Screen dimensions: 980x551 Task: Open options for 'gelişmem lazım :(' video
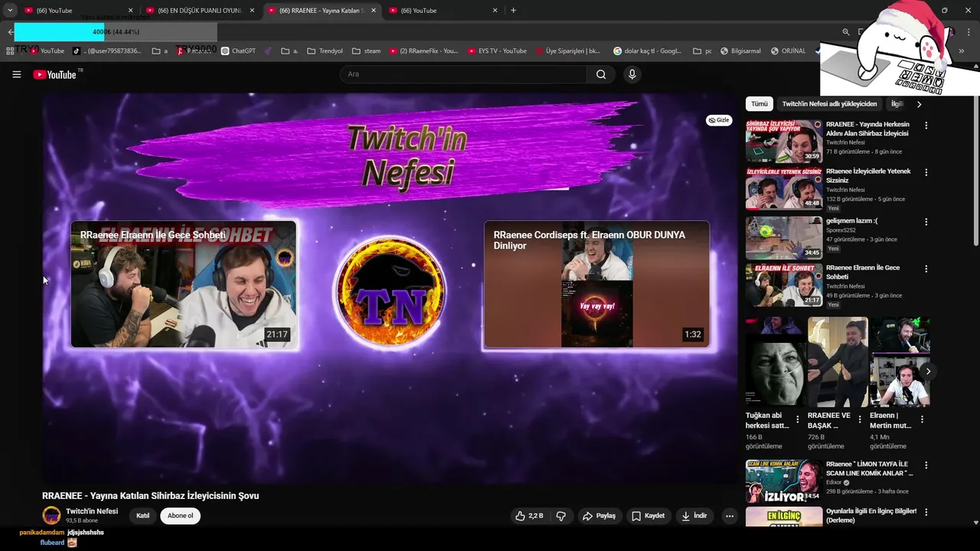(x=926, y=222)
